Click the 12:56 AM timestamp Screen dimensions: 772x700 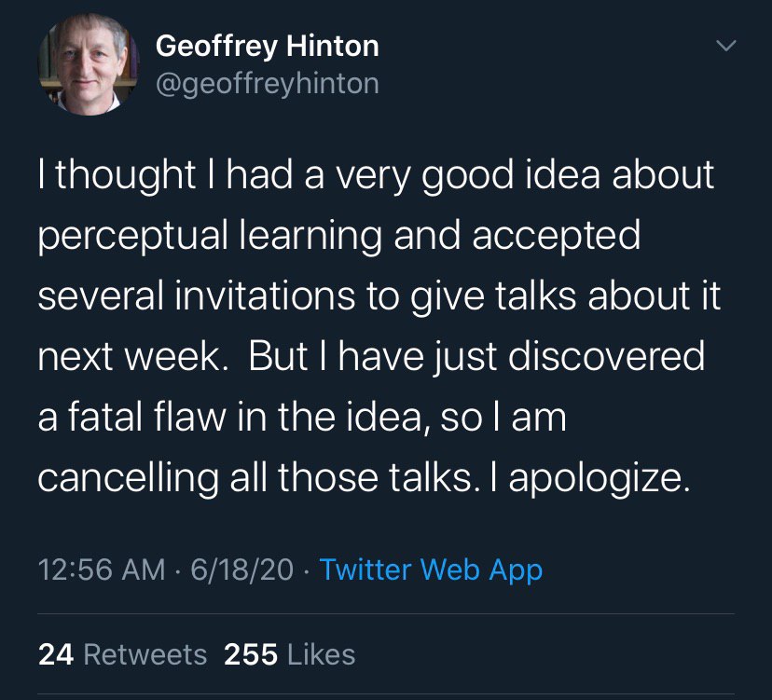(103, 569)
